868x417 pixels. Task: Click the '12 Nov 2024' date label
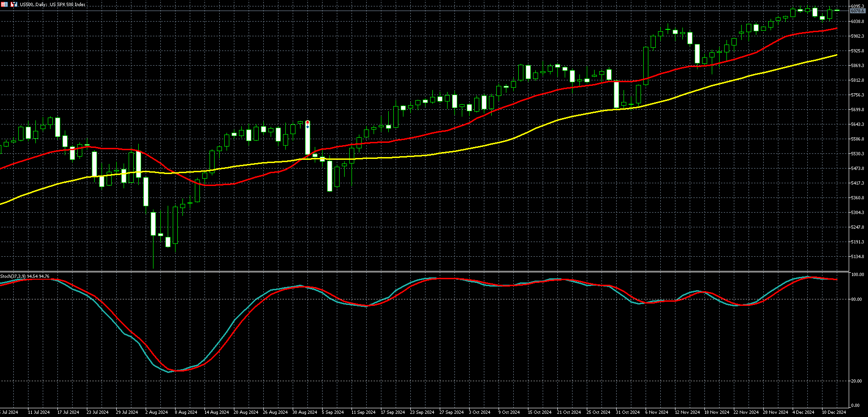pyautogui.click(x=687, y=412)
